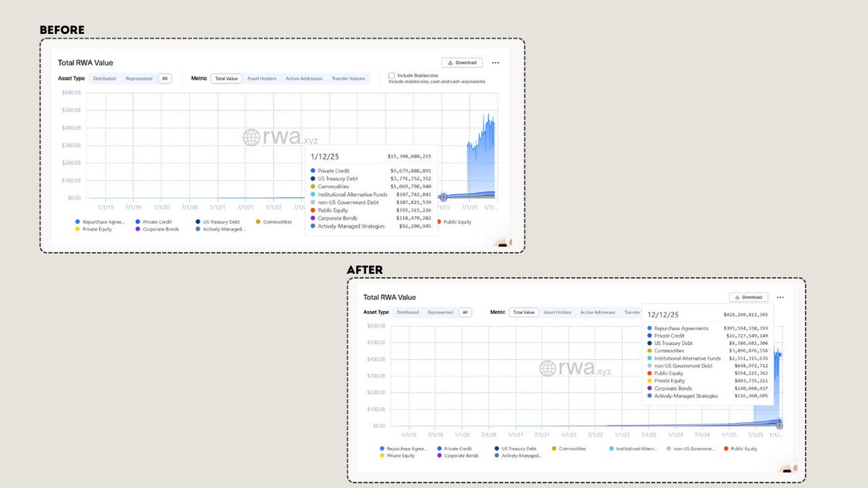Toggle Institutional Altern... legend item in AFTER panel

pyautogui.click(x=633, y=449)
